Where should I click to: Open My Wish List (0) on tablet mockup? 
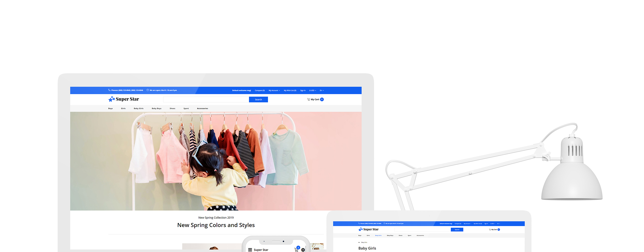click(478, 224)
